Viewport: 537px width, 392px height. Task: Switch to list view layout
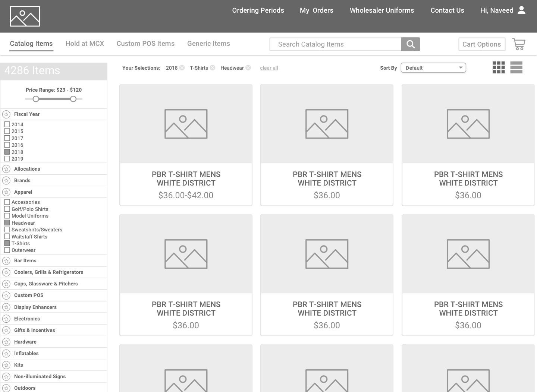tap(516, 67)
